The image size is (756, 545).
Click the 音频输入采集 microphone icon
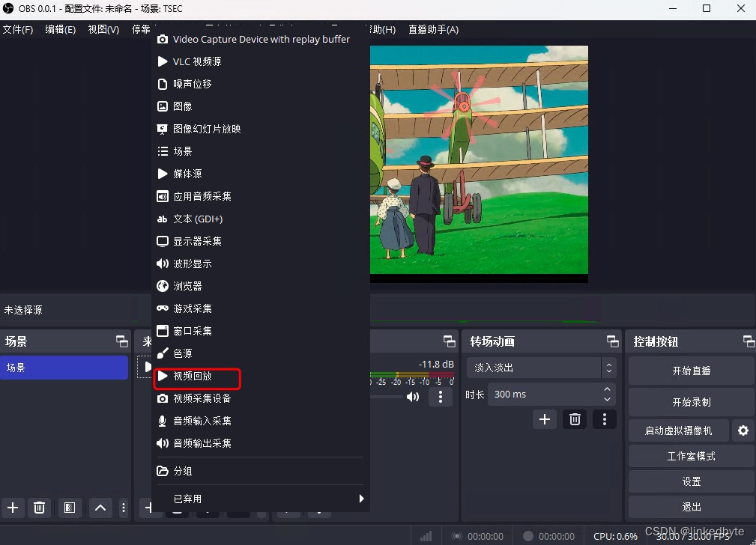point(163,421)
